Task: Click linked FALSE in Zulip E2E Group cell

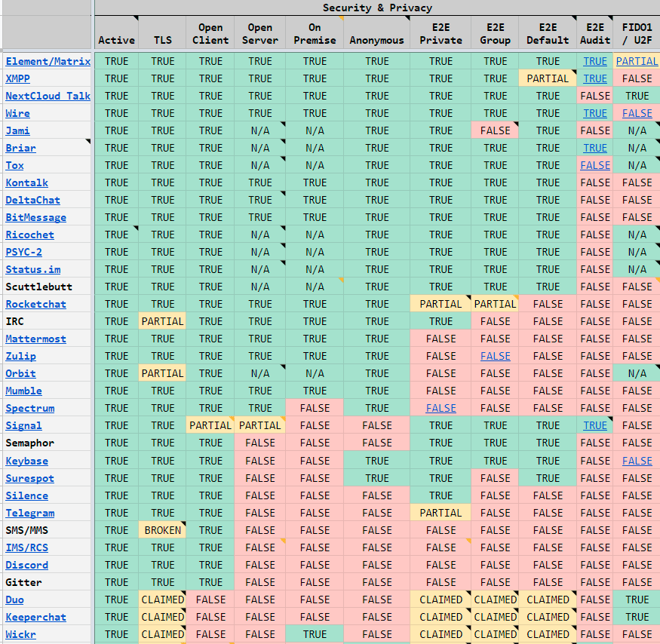Action: coord(495,356)
